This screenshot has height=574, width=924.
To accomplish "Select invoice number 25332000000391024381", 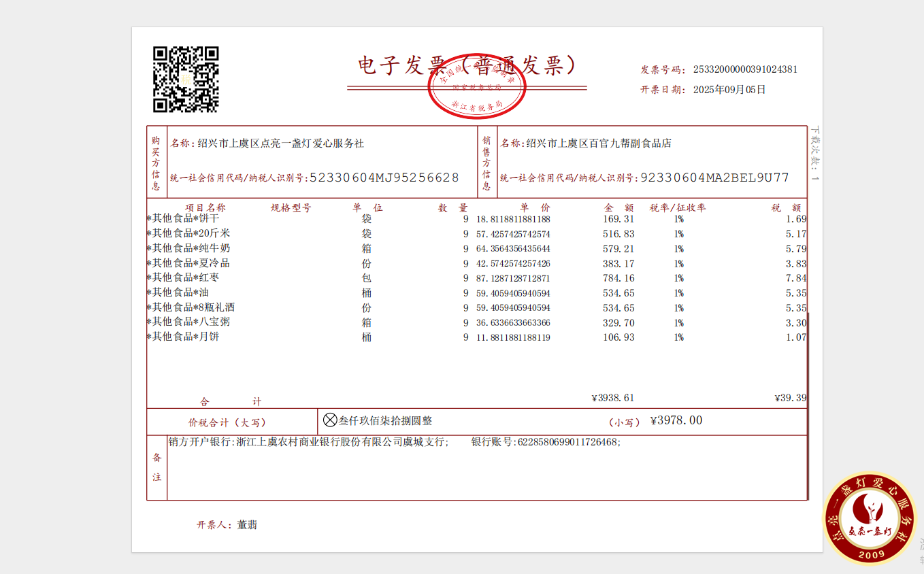I will coord(745,69).
